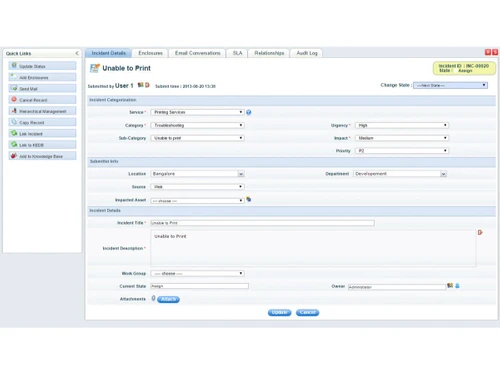The height and width of the screenshot is (375, 500).
Task: Click the Cancel Record quick link
Action: point(42,100)
